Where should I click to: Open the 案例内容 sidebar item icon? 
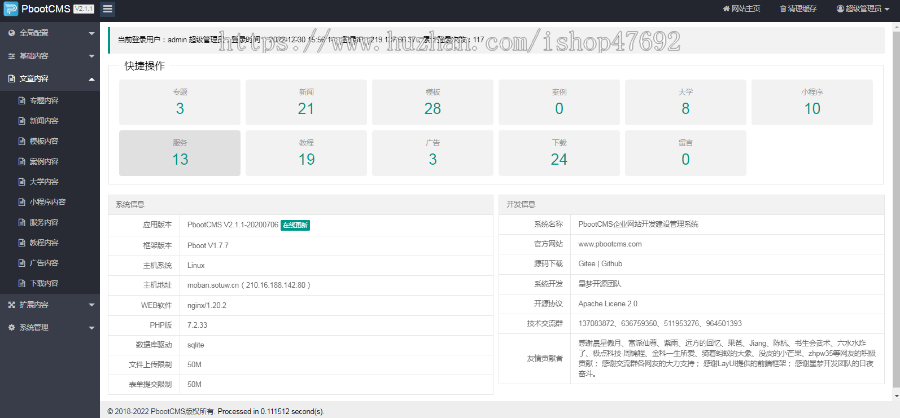pos(22,162)
